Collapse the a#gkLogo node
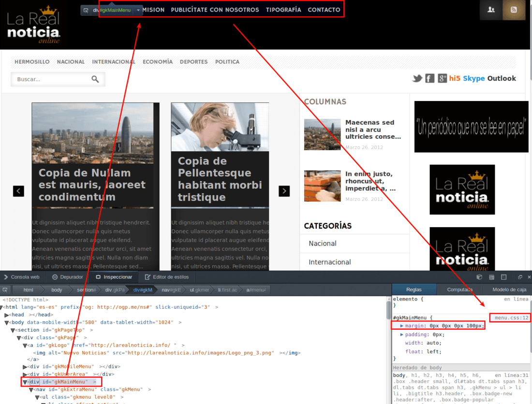532x404 pixels. 25,346
